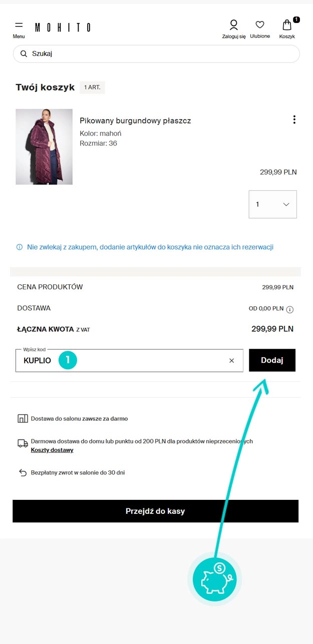
Task: Expand the quantity dropdown
Action: tap(273, 204)
